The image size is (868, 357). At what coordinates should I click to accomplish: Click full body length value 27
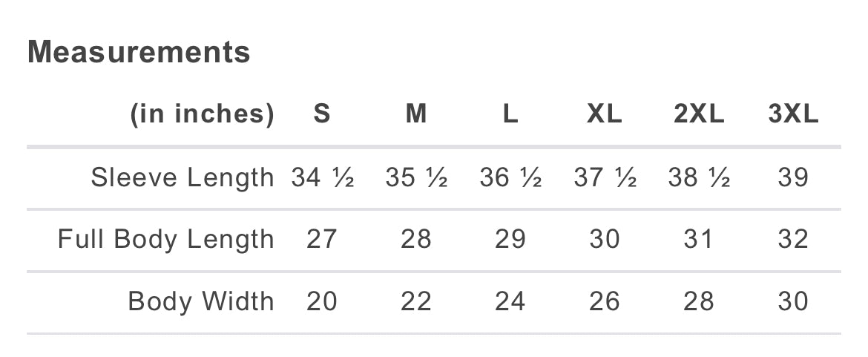coord(322,239)
